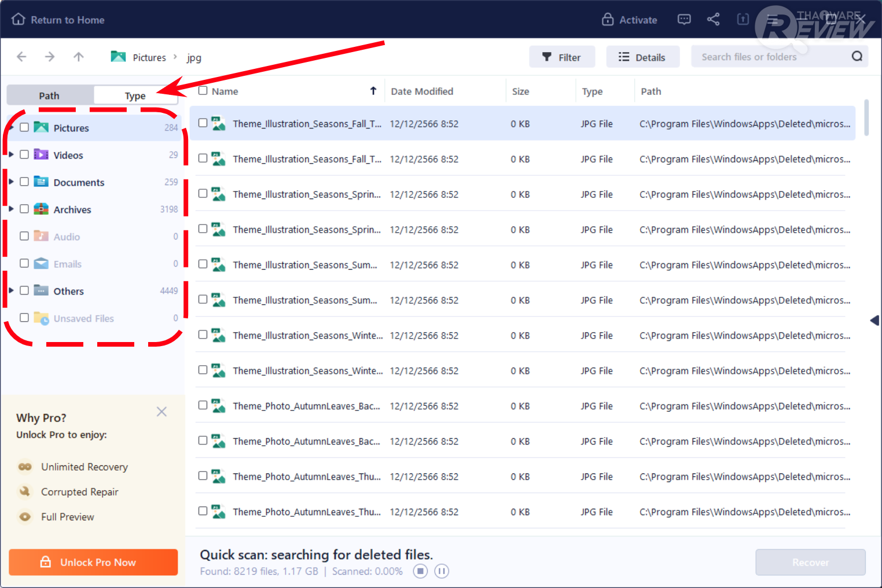Click Unlock Pro Now
Screen dimensions: 882x588
93,562
